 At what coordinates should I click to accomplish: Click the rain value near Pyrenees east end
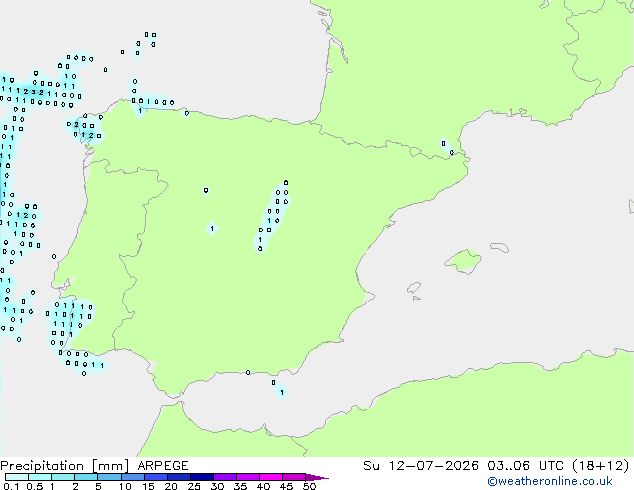tap(448, 148)
